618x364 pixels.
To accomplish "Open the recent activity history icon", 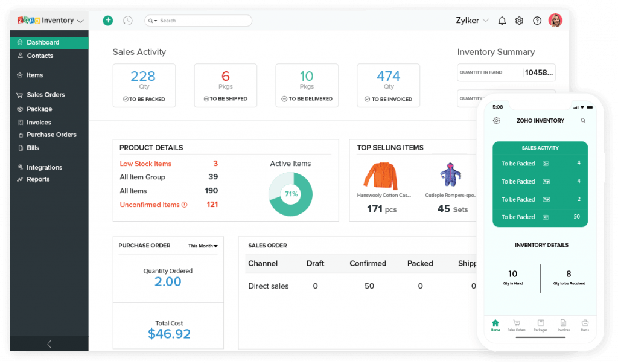I will (x=127, y=20).
